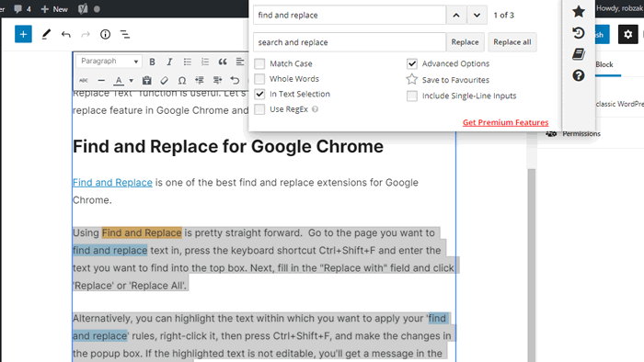Open the templates book icon
This screenshot has width=644, height=362.
tap(579, 54)
